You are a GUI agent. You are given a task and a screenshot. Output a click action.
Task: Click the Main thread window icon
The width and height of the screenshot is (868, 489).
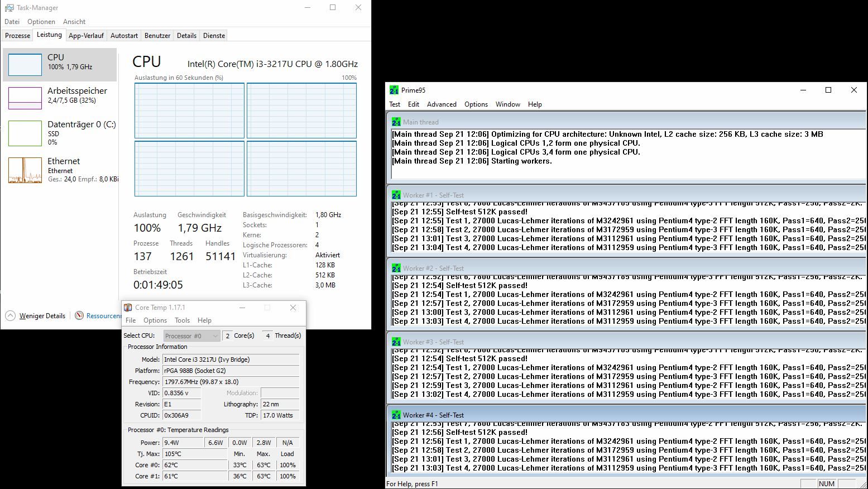pos(396,122)
